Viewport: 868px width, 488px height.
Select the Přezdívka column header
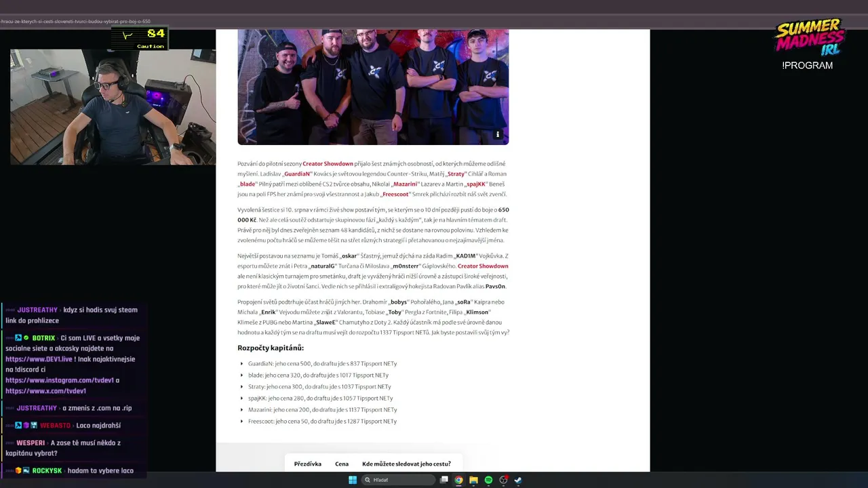pyautogui.click(x=308, y=464)
